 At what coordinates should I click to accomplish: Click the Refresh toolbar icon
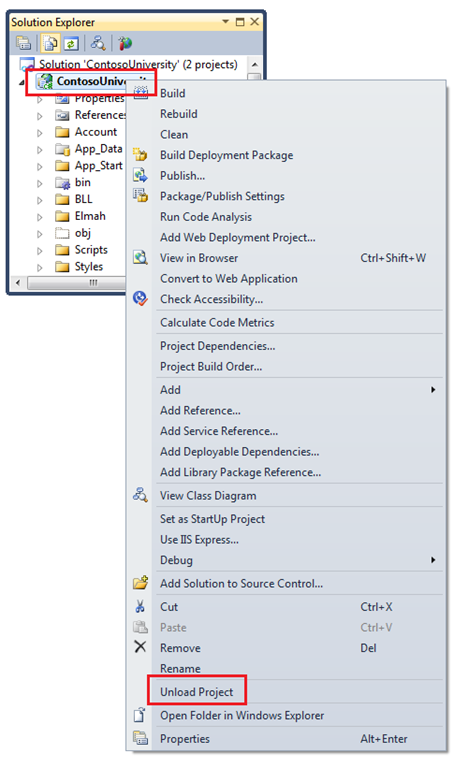pos(71,43)
